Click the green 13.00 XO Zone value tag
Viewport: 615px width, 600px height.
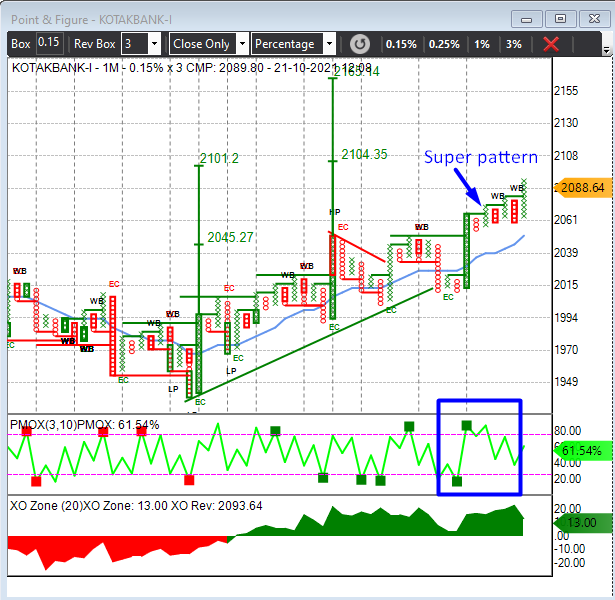tap(583, 523)
